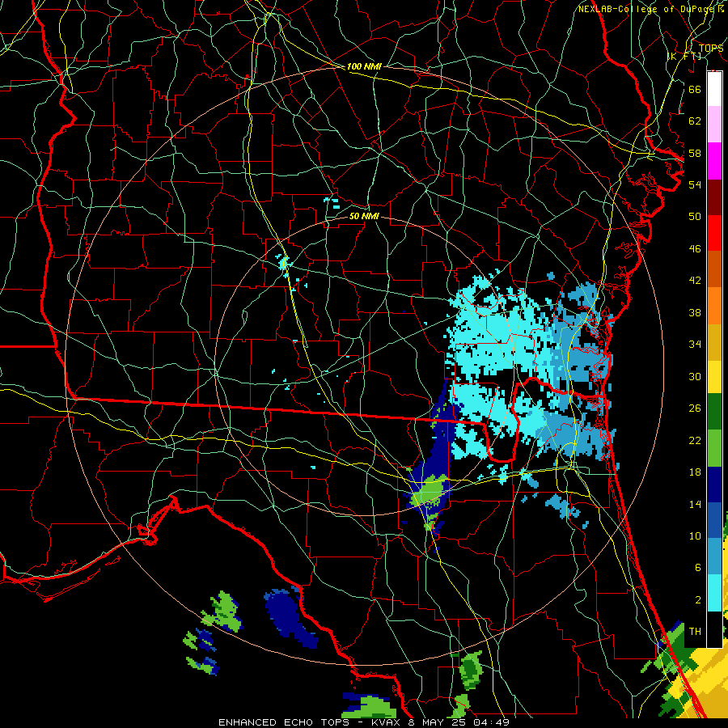Click the 'TH' threshold legend label
The height and width of the screenshot is (728, 728).
(x=695, y=632)
